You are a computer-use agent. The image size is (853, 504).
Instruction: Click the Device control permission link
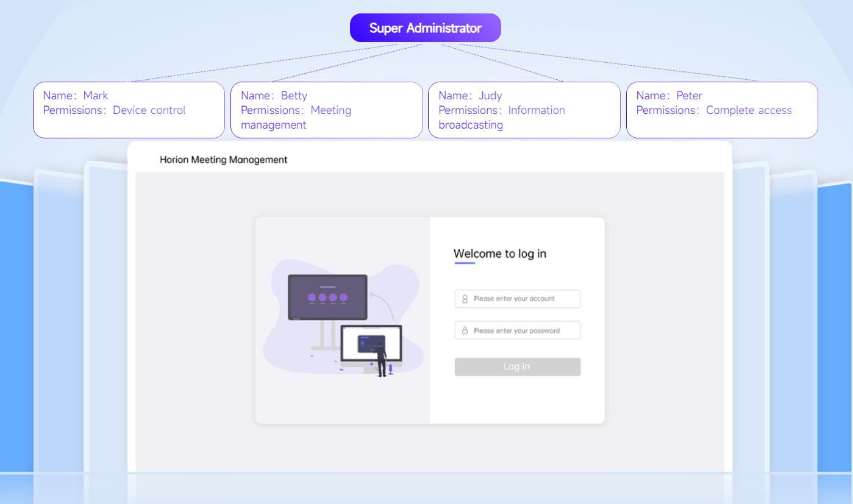(x=149, y=110)
